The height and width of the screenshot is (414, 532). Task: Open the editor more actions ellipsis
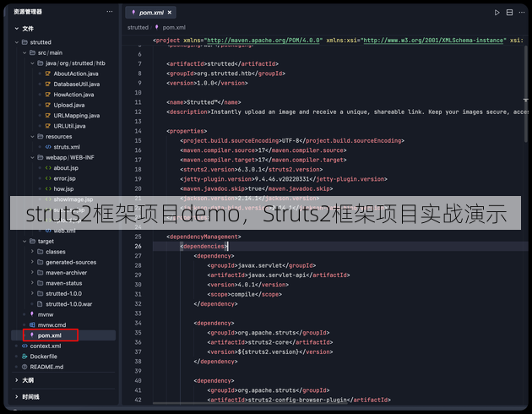point(522,12)
